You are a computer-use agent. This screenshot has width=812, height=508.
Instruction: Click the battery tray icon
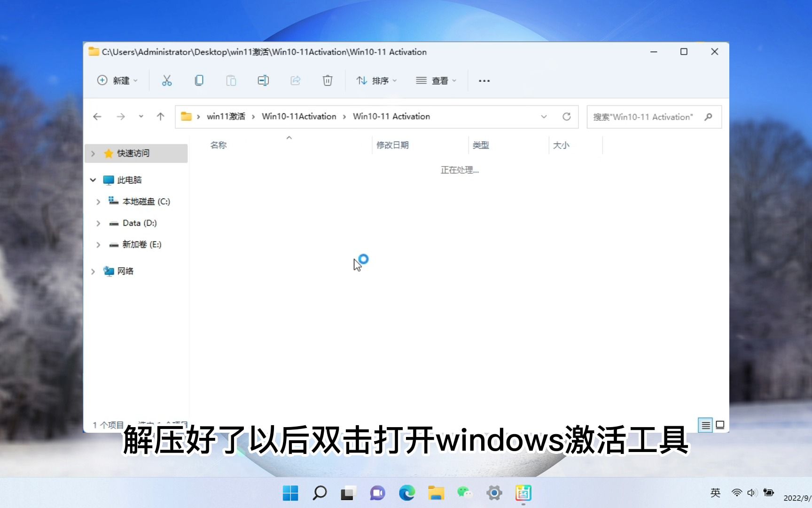tap(769, 492)
